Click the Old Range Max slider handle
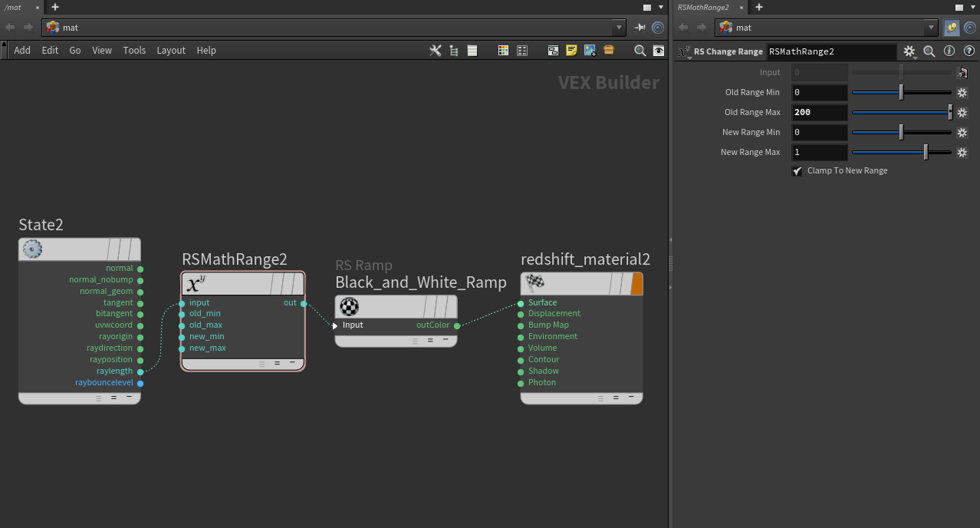980x528 pixels. coord(950,113)
